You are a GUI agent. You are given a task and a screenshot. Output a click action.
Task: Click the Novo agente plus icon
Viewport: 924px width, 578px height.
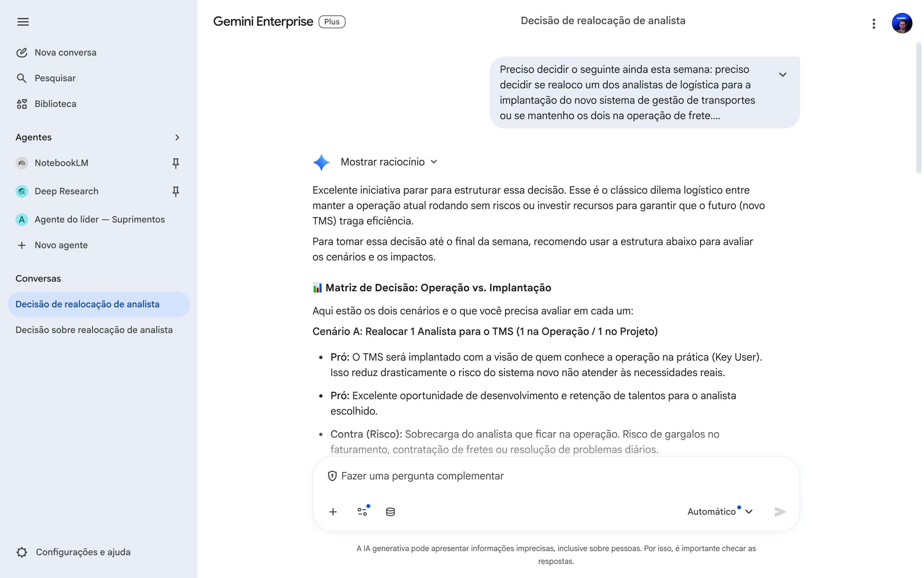click(22, 245)
